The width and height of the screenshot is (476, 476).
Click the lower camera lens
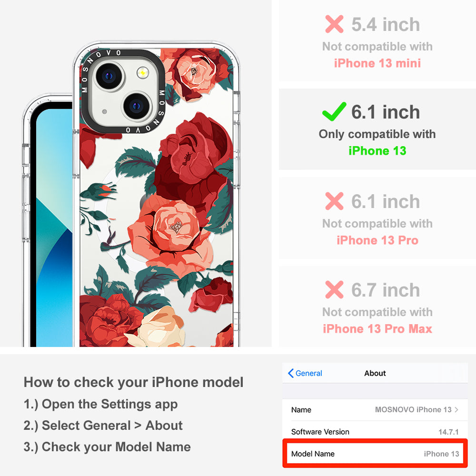[137, 106]
